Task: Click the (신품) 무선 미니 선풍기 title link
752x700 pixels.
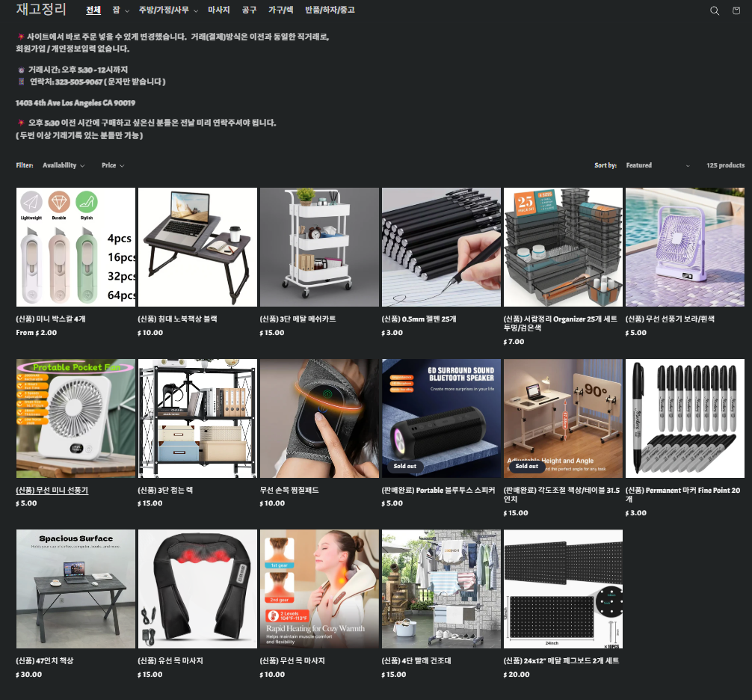Action: (x=52, y=491)
